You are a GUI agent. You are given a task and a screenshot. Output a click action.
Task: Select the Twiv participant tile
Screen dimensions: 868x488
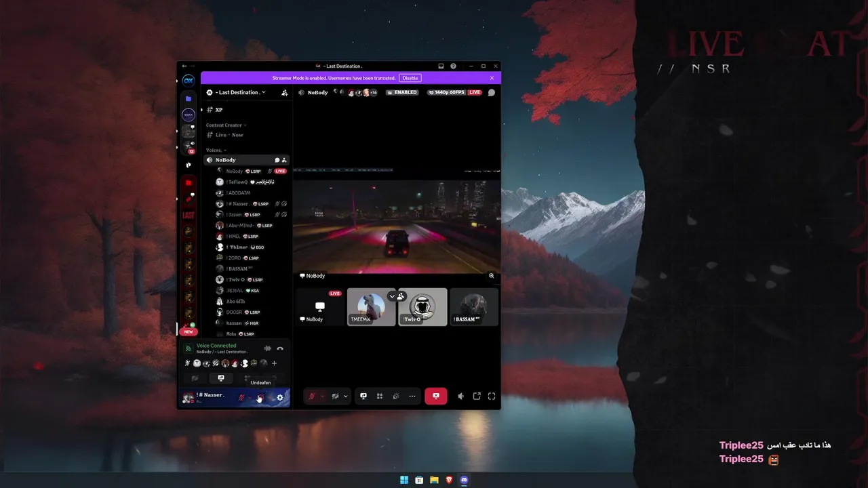click(422, 307)
